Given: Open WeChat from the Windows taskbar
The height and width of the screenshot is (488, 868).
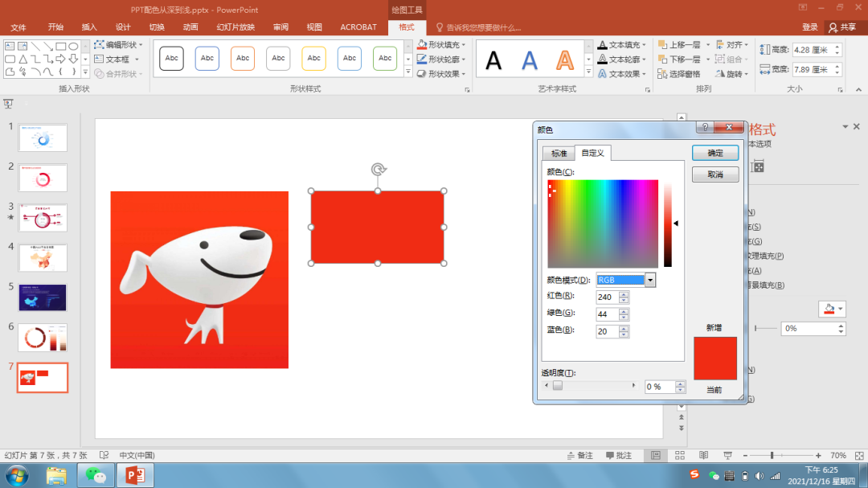Looking at the screenshot, I should coord(96,476).
